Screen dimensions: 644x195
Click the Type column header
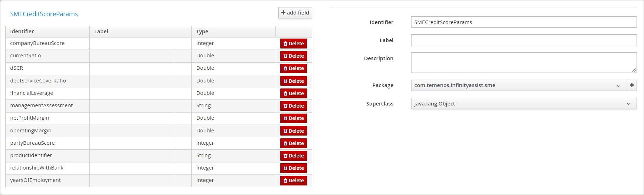pos(202,31)
